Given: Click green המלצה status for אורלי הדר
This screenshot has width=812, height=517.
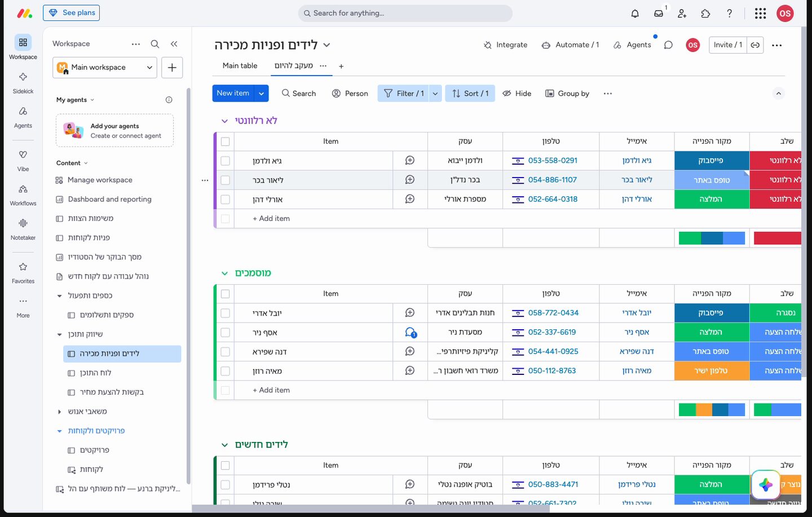Looking at the screenshot, I should 712,199.
